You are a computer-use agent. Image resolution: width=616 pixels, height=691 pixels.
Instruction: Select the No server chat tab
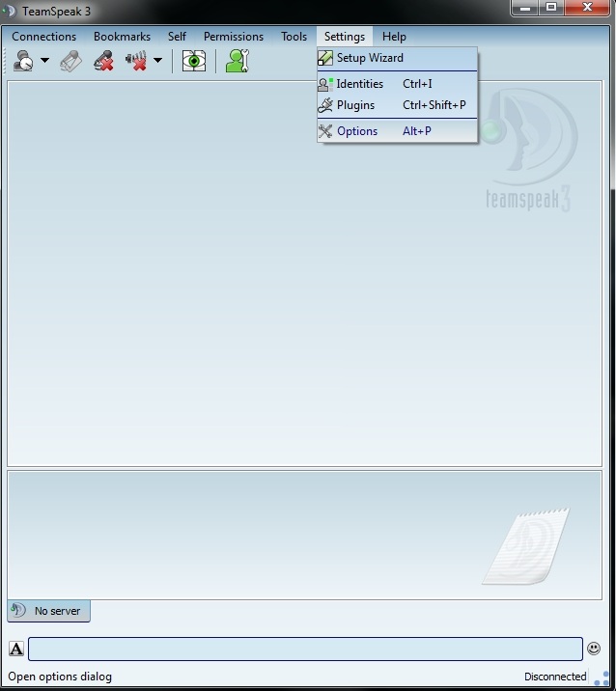click(48, 611)
